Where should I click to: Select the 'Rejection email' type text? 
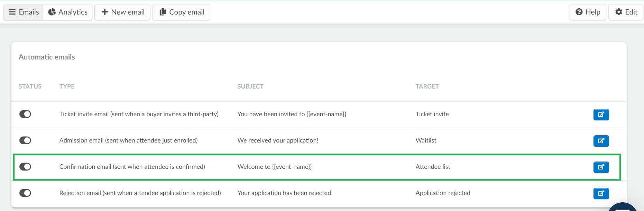point(140,193)
